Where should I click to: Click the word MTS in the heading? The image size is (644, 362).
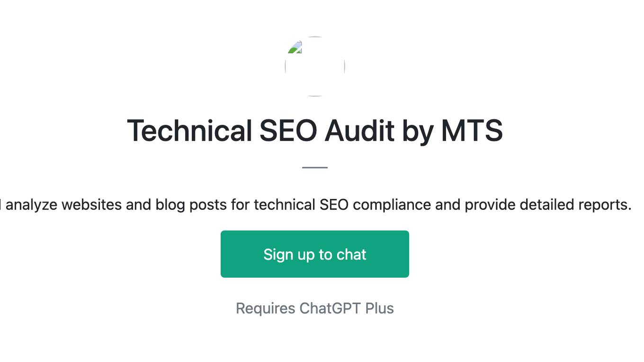472,130
